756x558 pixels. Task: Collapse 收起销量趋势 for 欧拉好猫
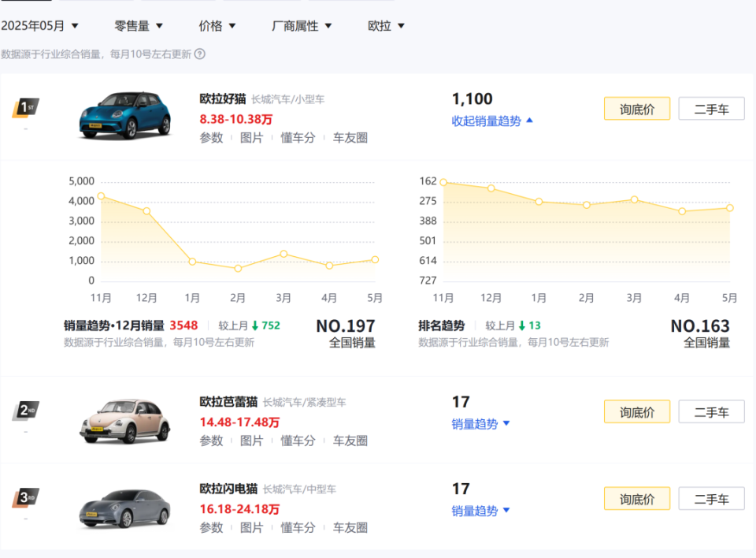coord(491,121)
